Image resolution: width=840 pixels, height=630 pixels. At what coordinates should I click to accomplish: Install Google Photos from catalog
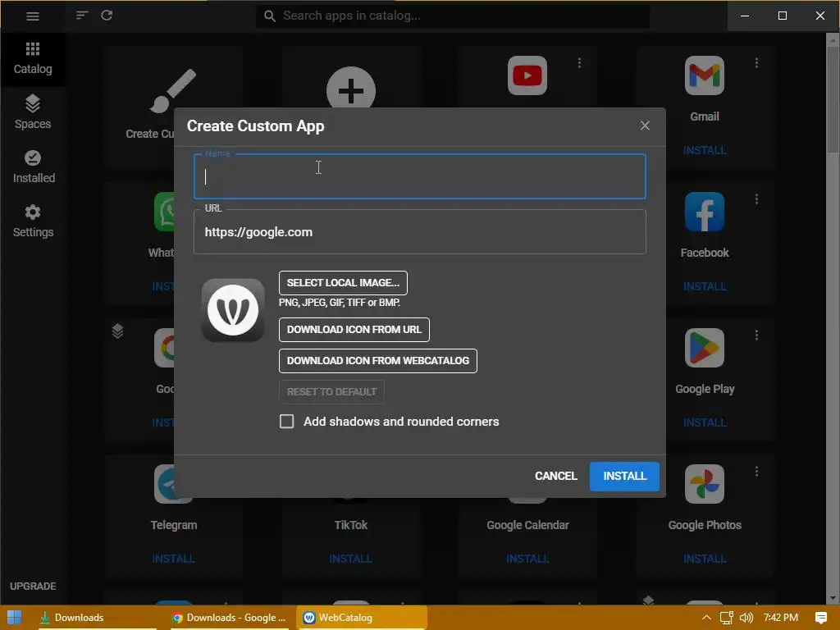click(705, 559)
